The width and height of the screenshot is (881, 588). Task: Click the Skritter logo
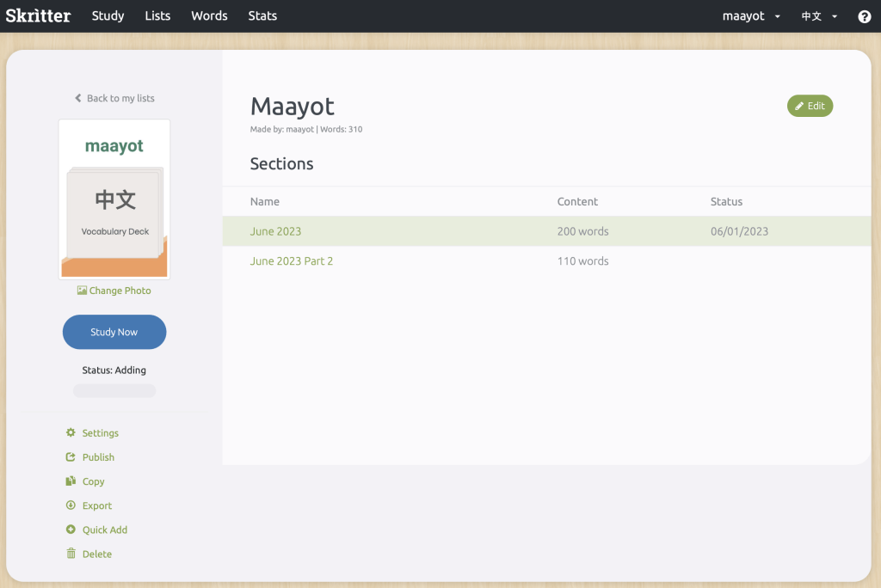tap(38, 15)
